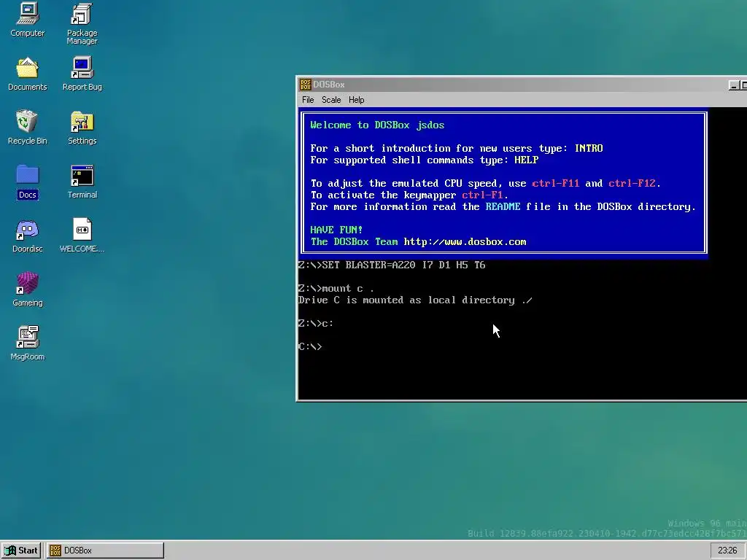This screenshot has height=560, width=747.
Task: Open Settings desktop shortcut
Action: 82,128
